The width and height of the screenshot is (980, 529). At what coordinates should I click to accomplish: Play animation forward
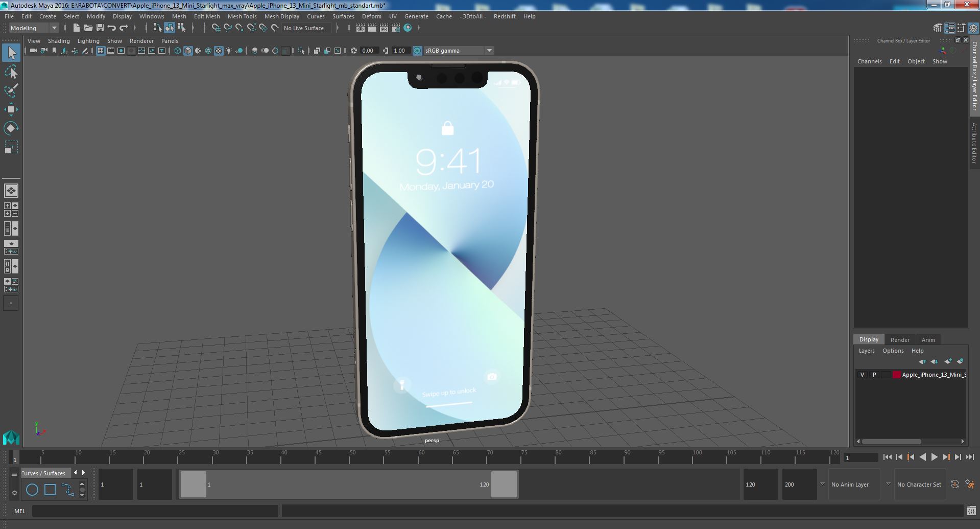(934, 457)
